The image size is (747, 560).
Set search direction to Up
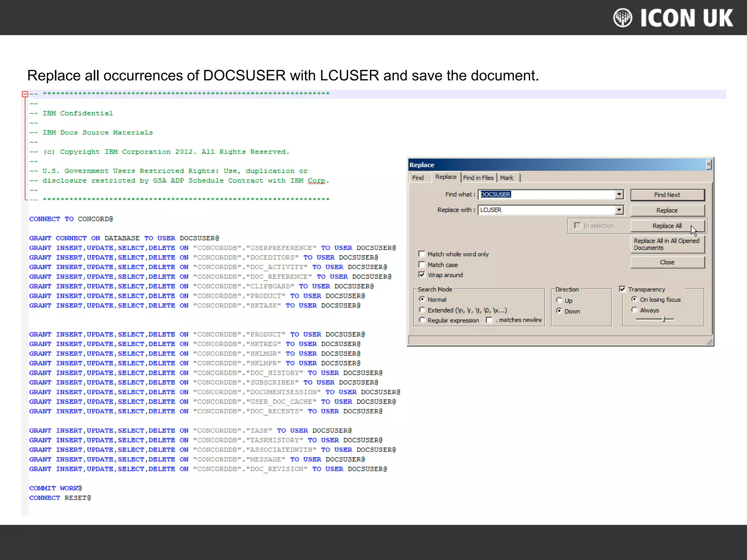(559, 300)
